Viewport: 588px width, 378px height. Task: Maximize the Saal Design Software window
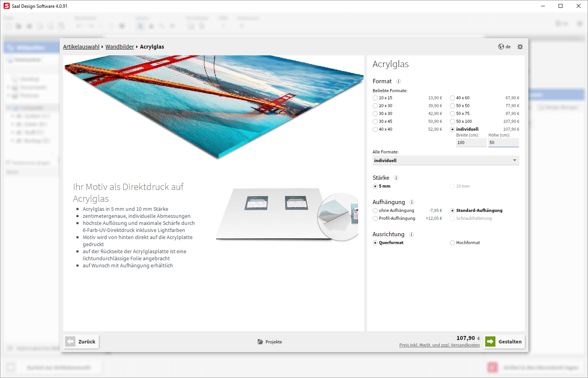click(x=561, y=6)
